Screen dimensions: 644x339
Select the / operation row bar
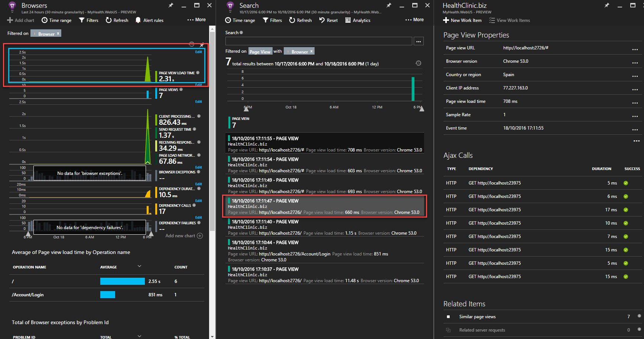[122, 281]
